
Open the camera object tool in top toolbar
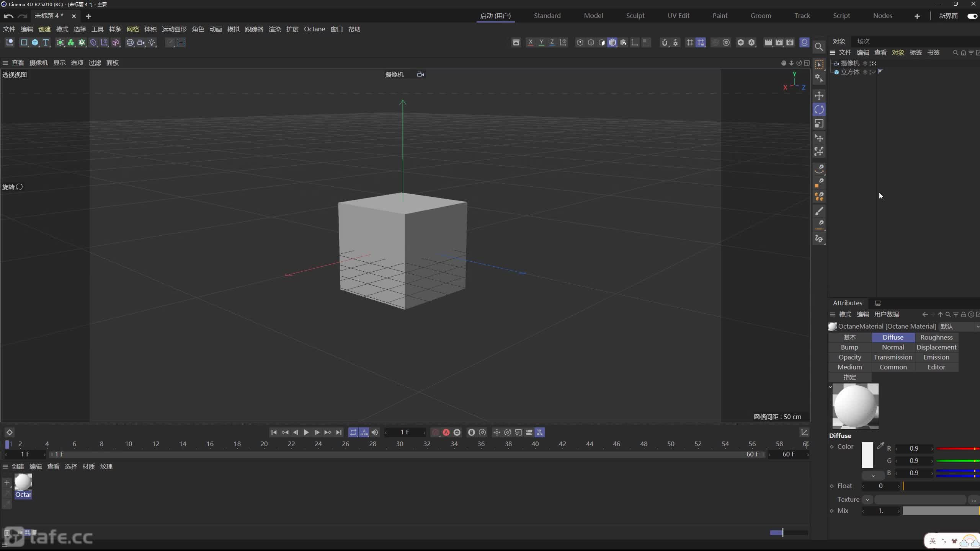pos(141,42)
